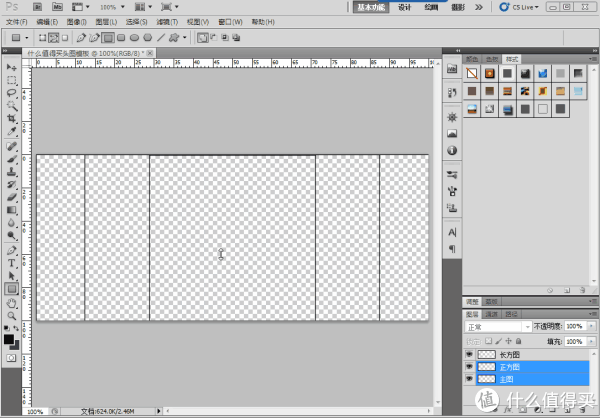Select the 长方图 layer
The height and width of the screenshot is (418, 600).
[x=533, y=354]
